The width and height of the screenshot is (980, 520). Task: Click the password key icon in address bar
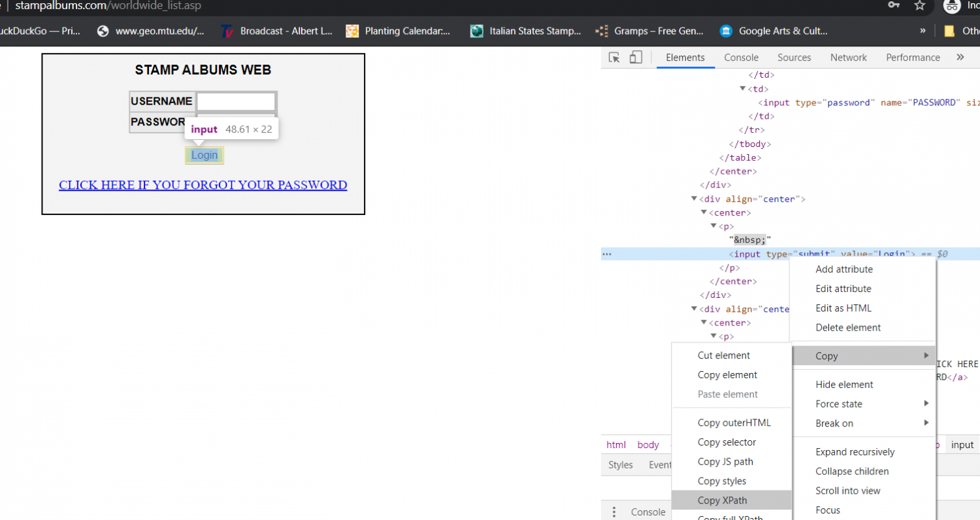(894, 6)
